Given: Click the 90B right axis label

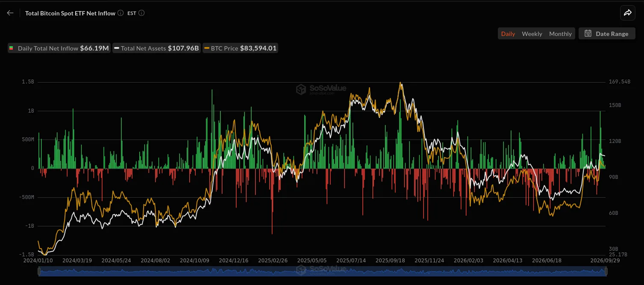Looking at the screenshot, I should click(x=614, y=177).
